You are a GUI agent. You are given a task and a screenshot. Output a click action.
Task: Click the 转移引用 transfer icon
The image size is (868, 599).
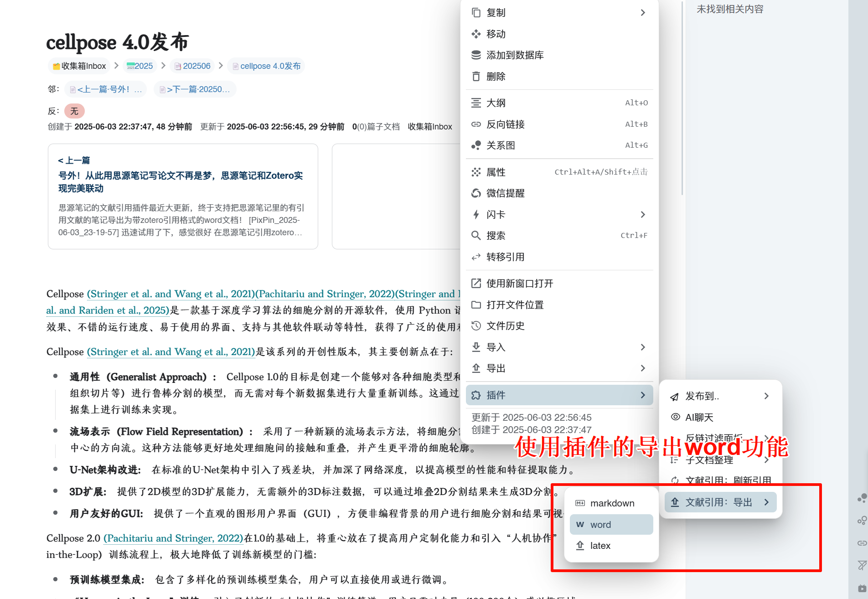pos(476,257)
